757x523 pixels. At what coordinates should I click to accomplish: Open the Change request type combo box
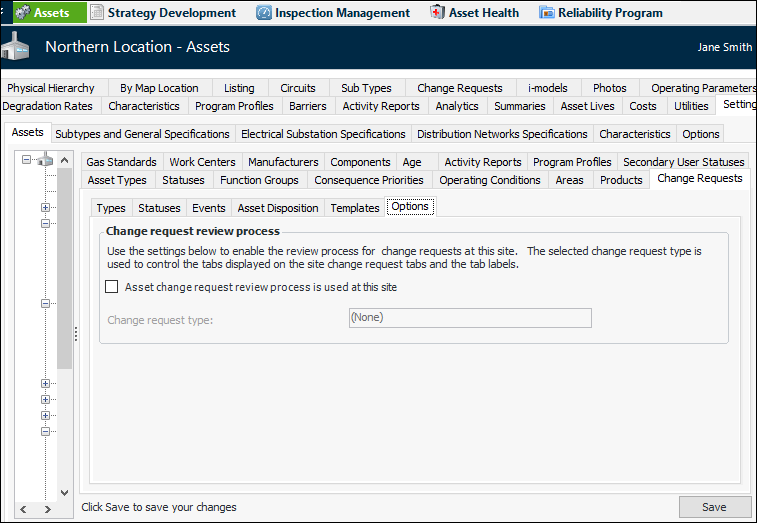coord(470,318)
